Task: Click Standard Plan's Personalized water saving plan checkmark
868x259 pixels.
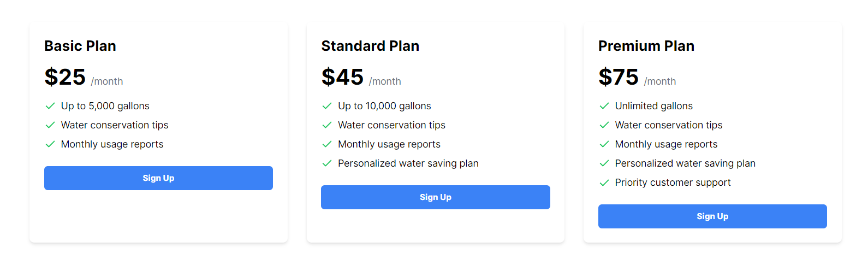Action: pos(327,163)
